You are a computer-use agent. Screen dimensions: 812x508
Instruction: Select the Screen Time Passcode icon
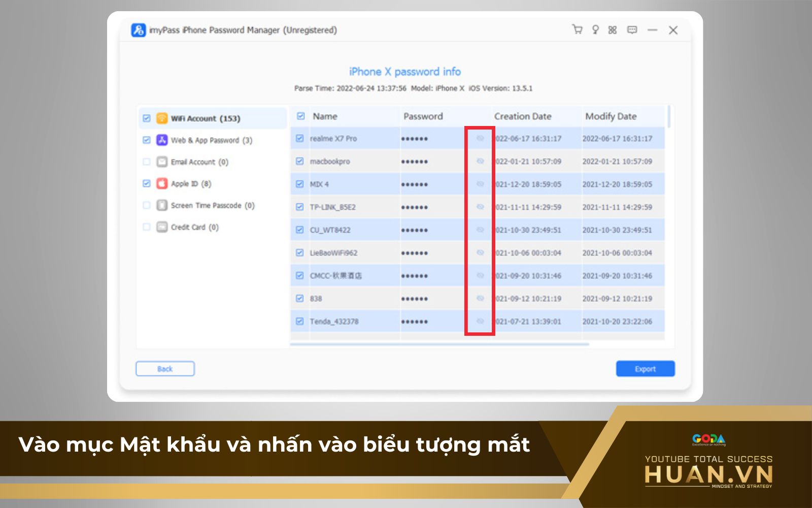162,205
